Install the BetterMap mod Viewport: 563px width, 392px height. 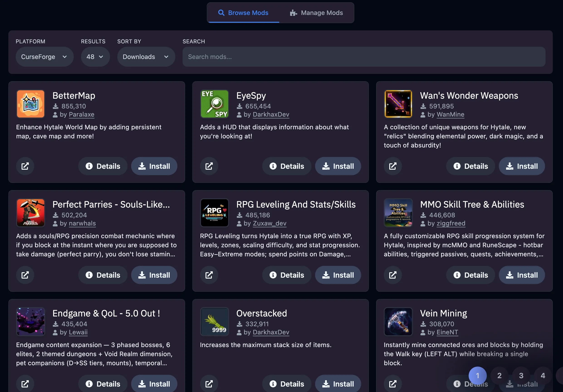(x=154, y=166)
